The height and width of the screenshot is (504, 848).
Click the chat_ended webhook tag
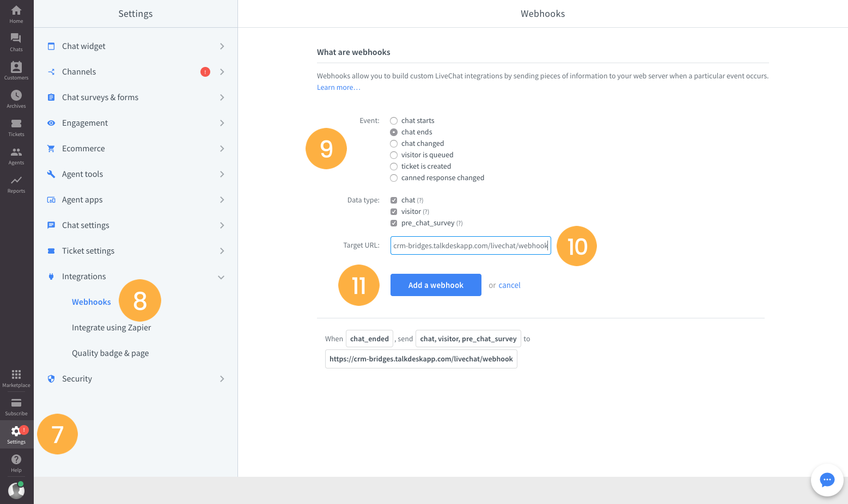[369, 339]
